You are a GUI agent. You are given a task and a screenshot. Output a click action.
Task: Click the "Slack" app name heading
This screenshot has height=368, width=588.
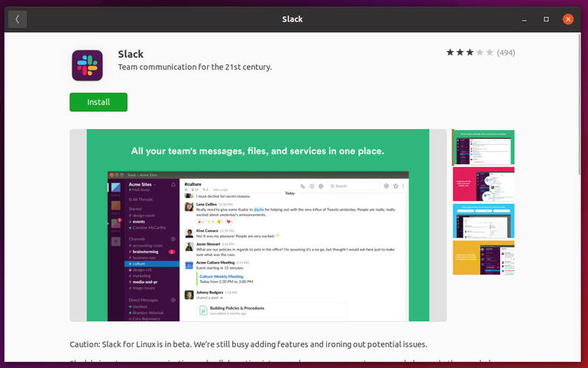pyautogui.click(x=131, y=54)
